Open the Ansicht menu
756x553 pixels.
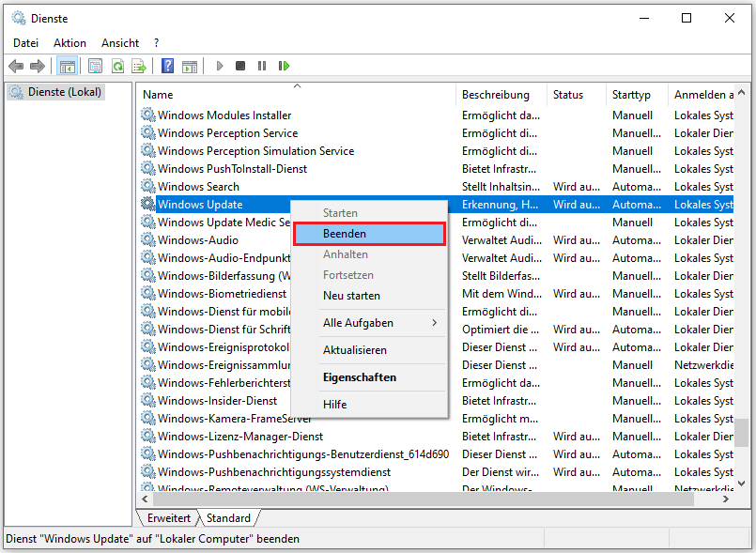[x=120, y=43]
